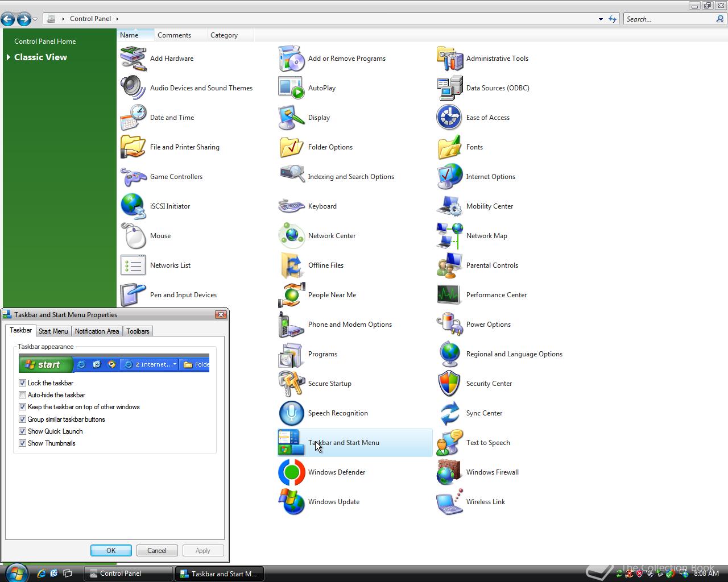Open the Control Panel Home link
This screenshot has height=582, width=728.
[x=45, y=41]
